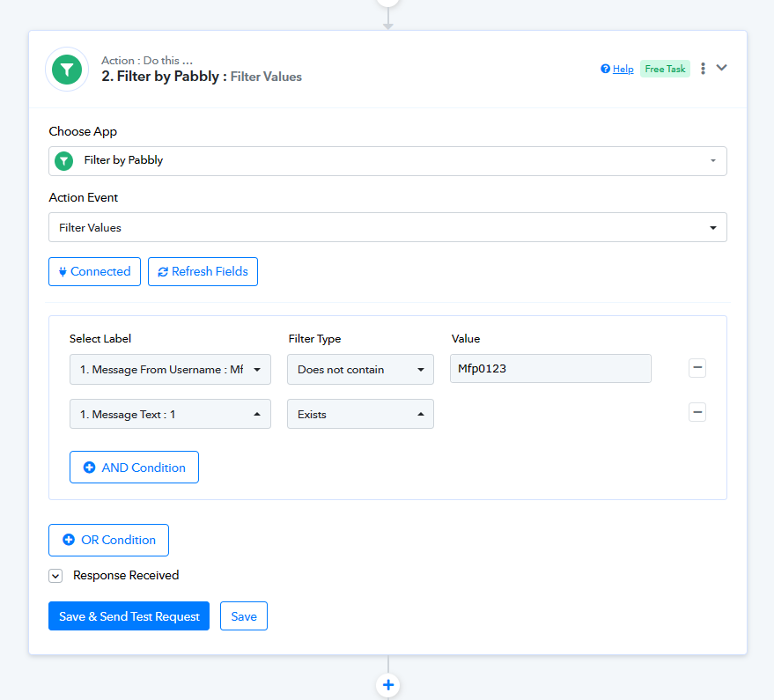774x700 pixels.
Task: Click the green Filter by Pabbly step icon
Action: point(67,70)
